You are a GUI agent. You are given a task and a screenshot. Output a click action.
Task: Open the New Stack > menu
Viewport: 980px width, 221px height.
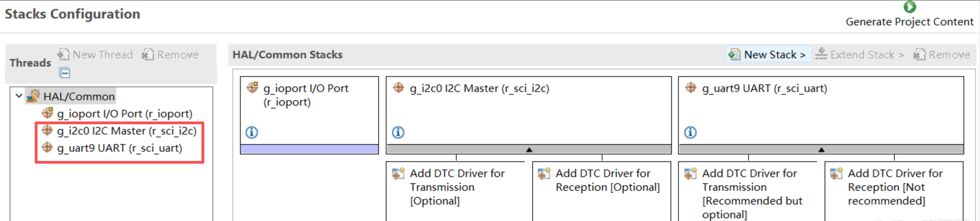(x=769, y=54)
